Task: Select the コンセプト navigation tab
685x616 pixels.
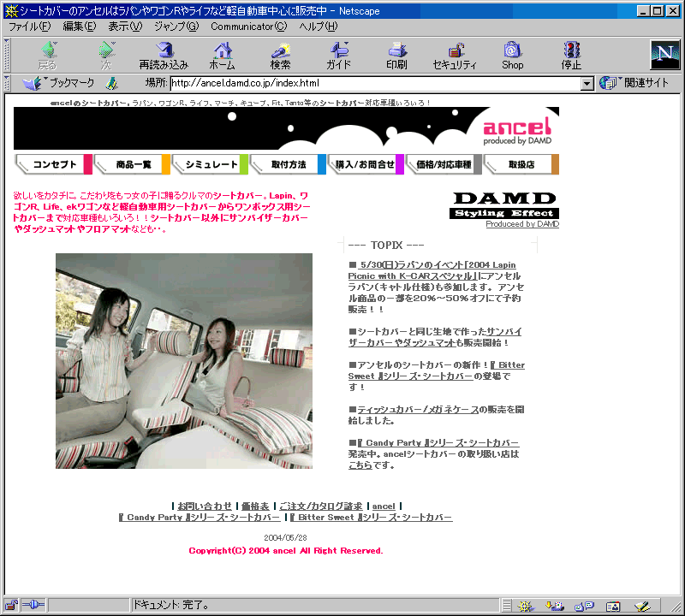Action: tap(54, 164)
